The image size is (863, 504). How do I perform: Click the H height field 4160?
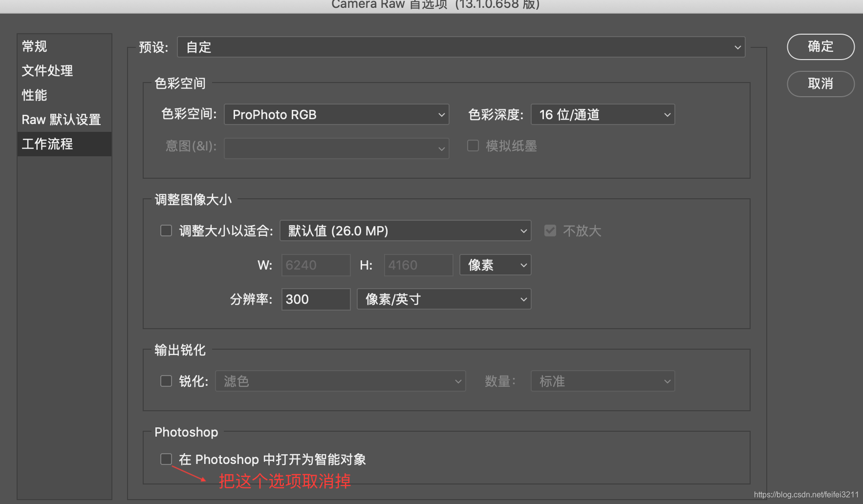click(x=418, y=265)
